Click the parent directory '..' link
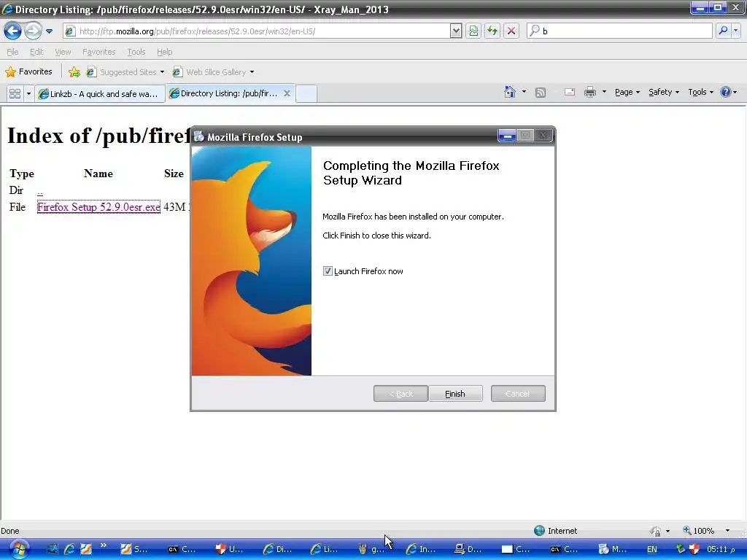 click(x=40, y=191)
